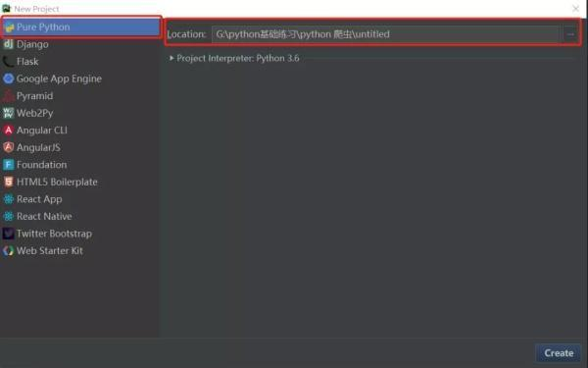Choose the Django project type label

(32, 44)
